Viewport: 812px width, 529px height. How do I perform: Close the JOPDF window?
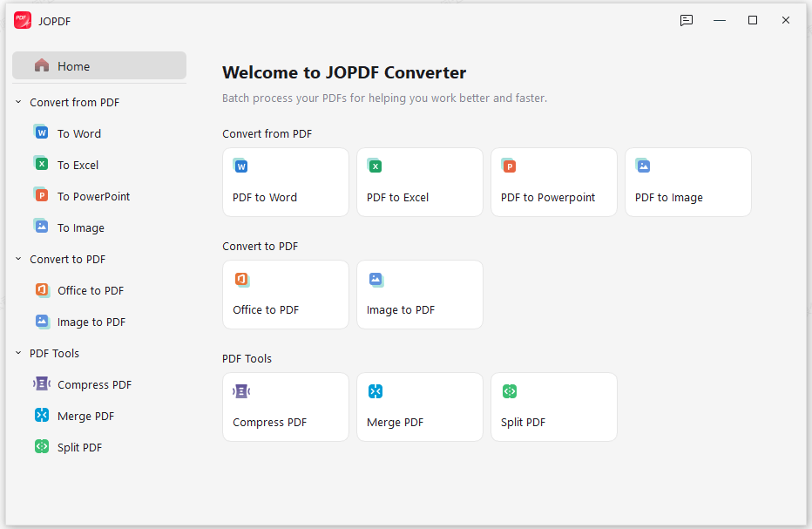point(786,20)
